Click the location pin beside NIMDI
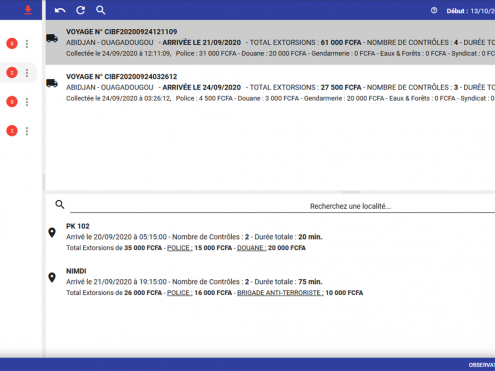Image resolution: width=495 pixels, height=371 pixels. click(x=52, y=277)
